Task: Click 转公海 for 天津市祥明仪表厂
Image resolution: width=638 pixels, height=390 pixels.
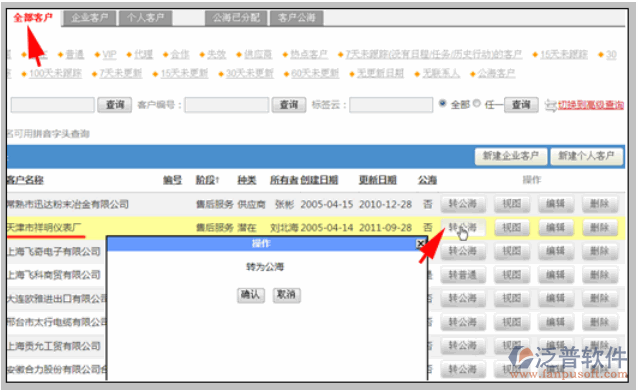Action: click(x=463, y=228)
